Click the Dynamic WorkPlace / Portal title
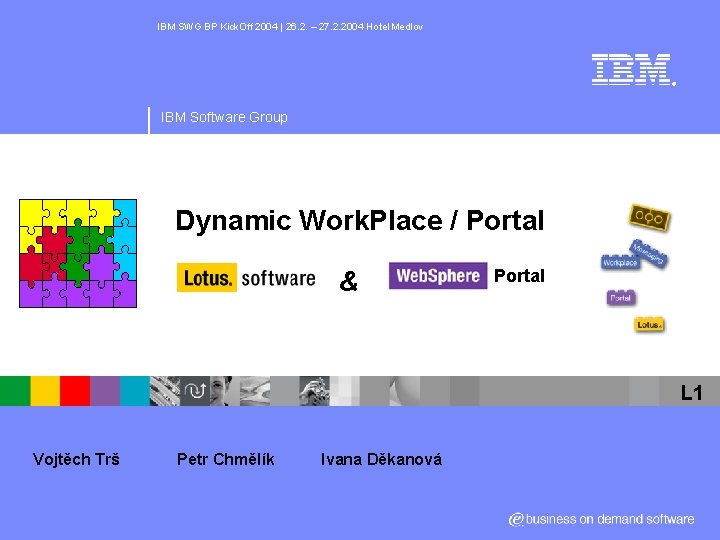Image resolution: width=720 pixels, height=540 pixels. [x=360, y=220]
